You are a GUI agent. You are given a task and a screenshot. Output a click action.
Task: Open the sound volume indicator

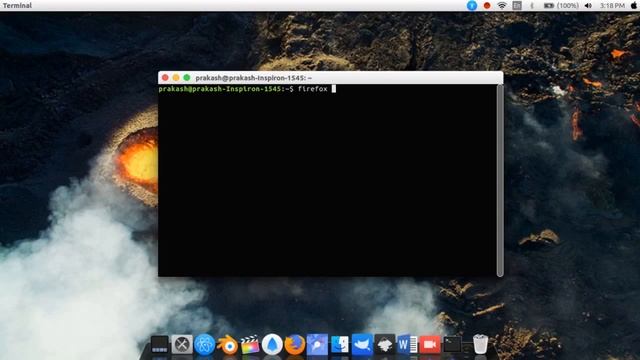[588, 5]
